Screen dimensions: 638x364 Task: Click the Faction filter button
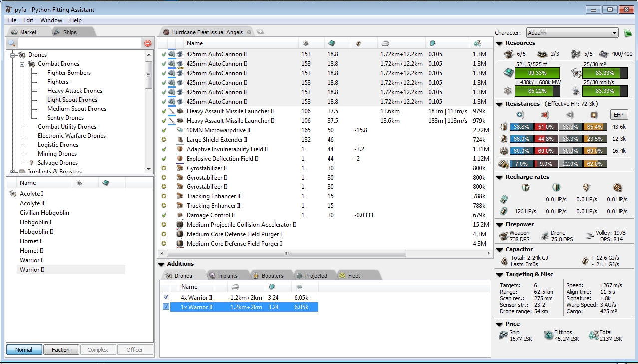click(x=61, y=350)
